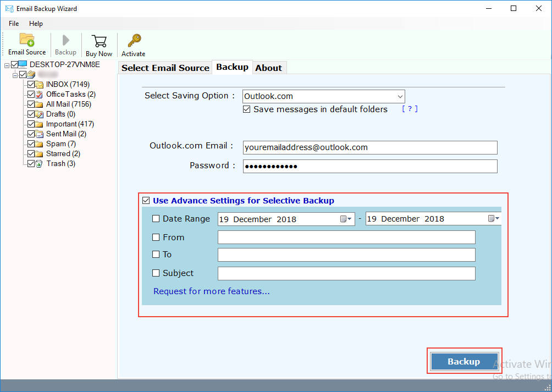Select the DESKTOP-27VNM8E computer icon
This screenshot has width=552, height=392.
point(23,64)
